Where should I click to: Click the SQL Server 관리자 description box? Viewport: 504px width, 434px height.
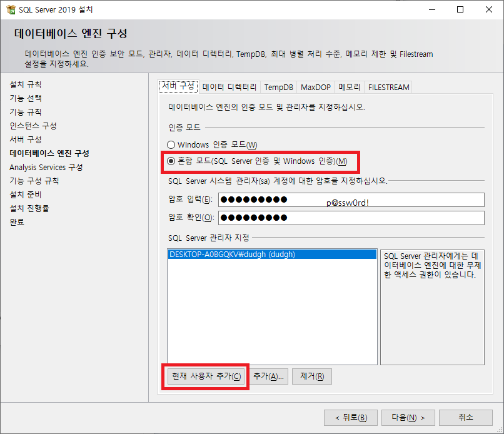click(x=432, y=307)
